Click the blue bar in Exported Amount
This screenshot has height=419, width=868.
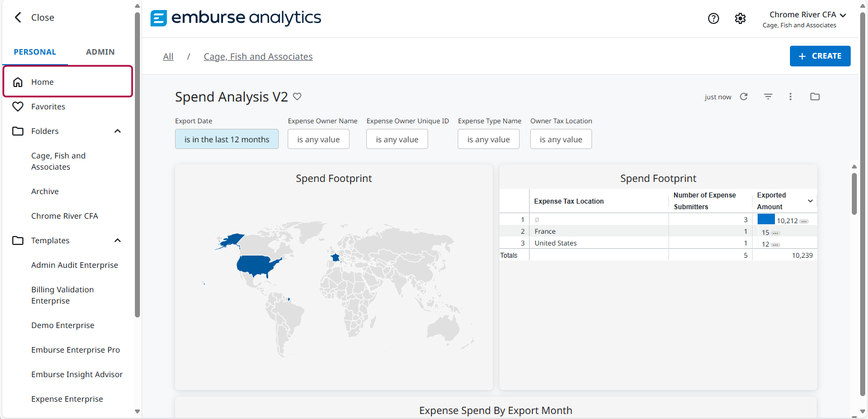[x=765, y=219]
